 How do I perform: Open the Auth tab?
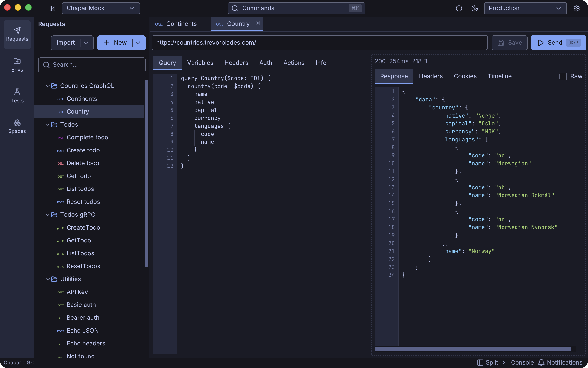(x=266, y=63)
